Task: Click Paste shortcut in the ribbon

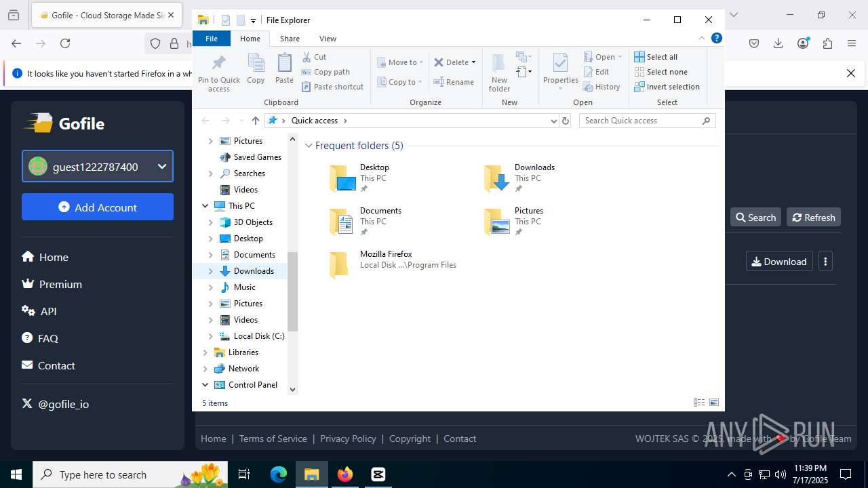Action: click(332, 87)
